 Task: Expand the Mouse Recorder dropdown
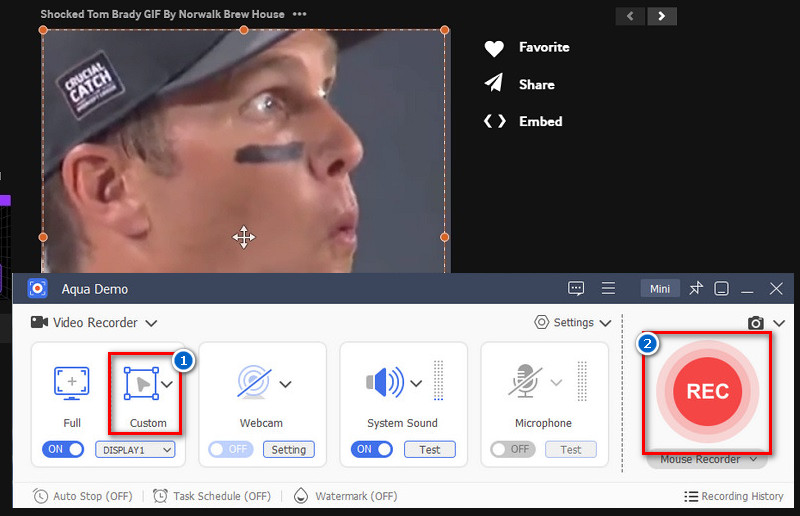click(708, 460)
